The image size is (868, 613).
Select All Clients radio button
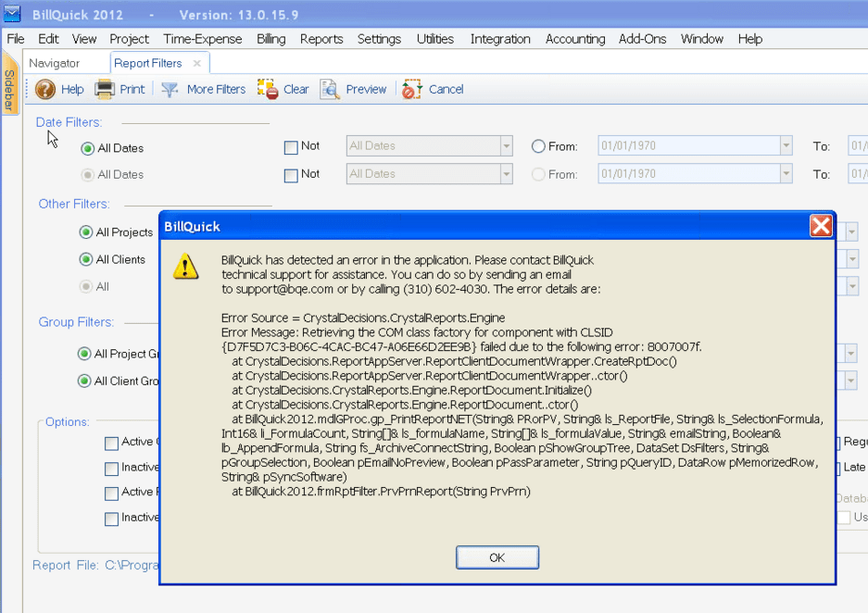coord(86,259)
